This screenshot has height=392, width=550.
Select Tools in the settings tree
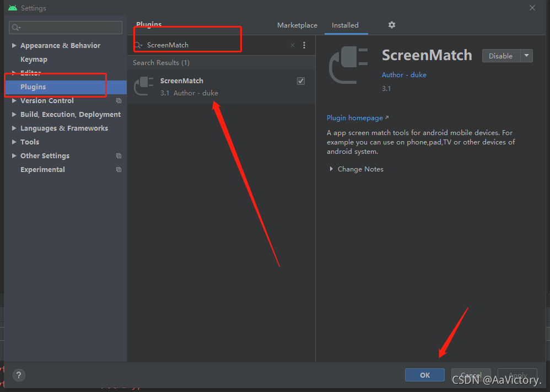coord(30,142)
